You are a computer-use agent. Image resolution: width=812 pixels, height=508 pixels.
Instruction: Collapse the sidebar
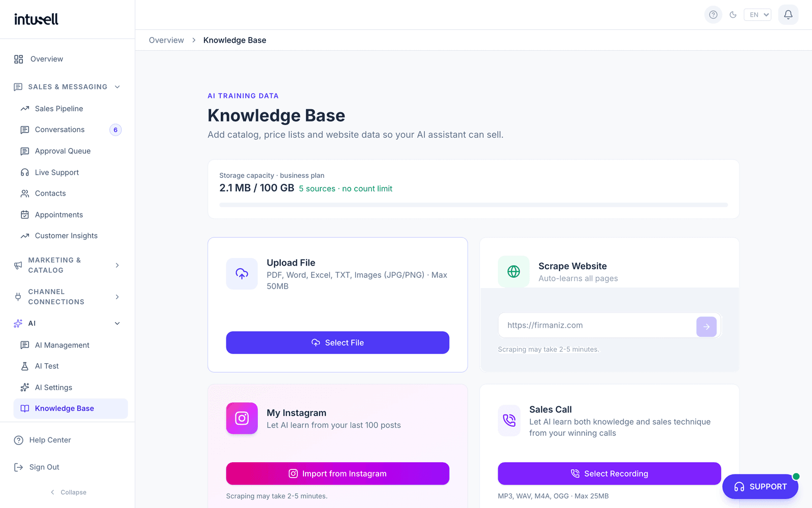[68, 492]
